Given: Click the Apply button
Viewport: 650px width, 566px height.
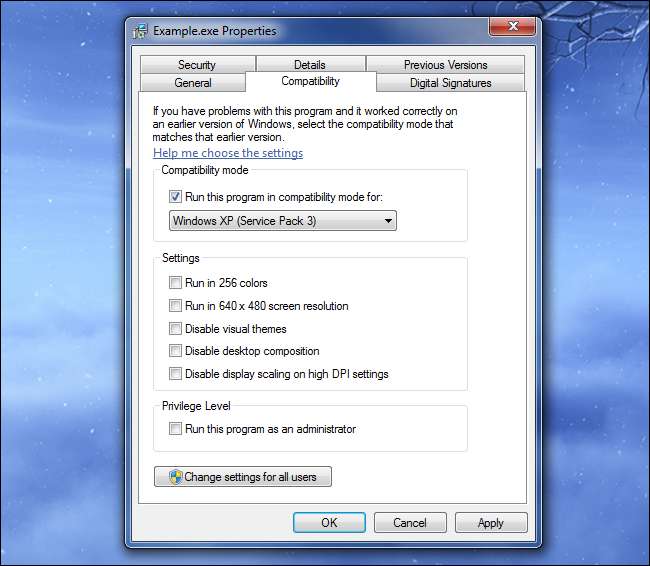Looking at the screenshot, I should [x=491, y=522].
